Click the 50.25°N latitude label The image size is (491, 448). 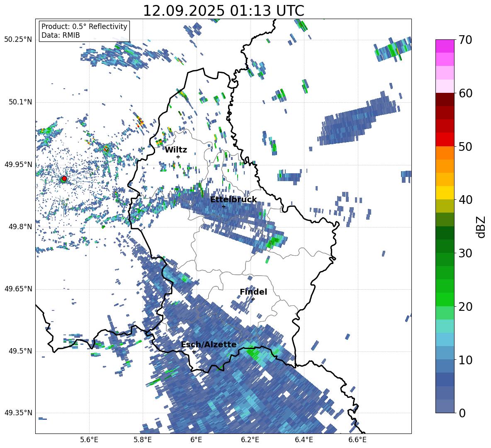tap(18, 40)
